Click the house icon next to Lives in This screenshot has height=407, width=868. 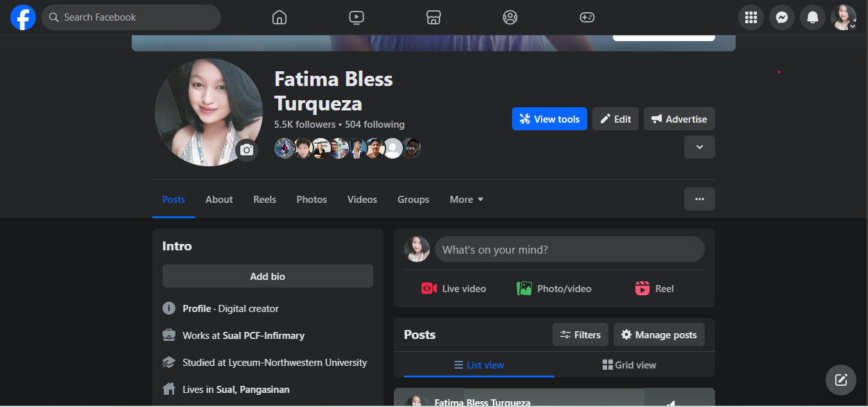pyautogui.click(x=169, y=389)
